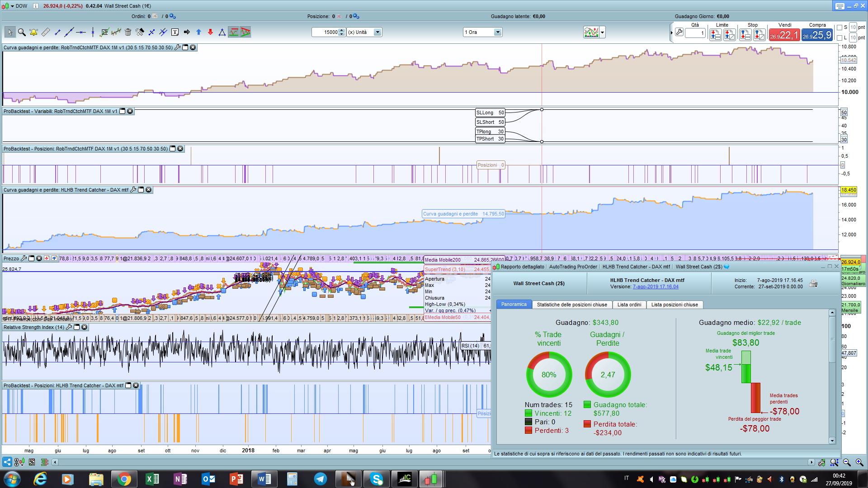Open version link 7-ago-2019 17.16.04
Screen dimensions: 868x488
pos(655,286)
